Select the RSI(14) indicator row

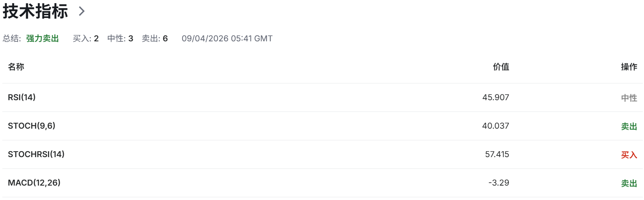[x=322, y=97]
